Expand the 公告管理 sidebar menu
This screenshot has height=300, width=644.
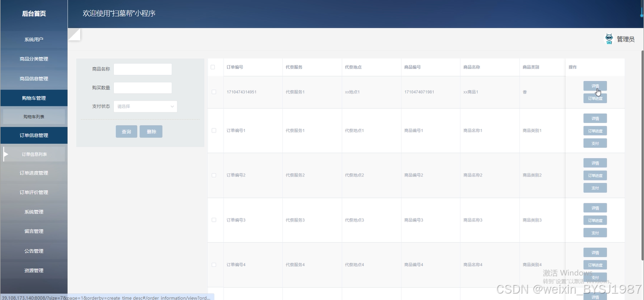click(x=34, y=251)
